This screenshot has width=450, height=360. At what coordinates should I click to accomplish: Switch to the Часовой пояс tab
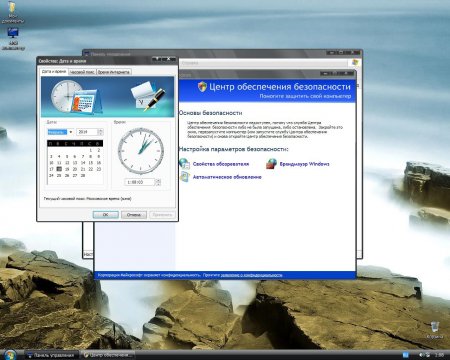pos(82,72)
